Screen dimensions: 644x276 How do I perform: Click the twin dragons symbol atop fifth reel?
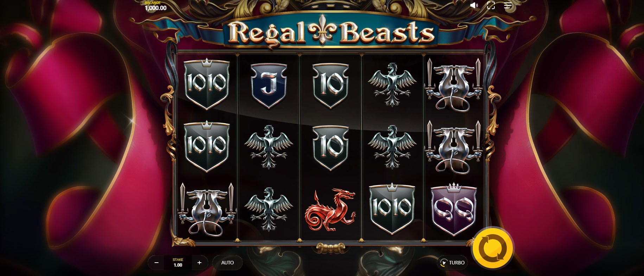[x=453, y=85]
